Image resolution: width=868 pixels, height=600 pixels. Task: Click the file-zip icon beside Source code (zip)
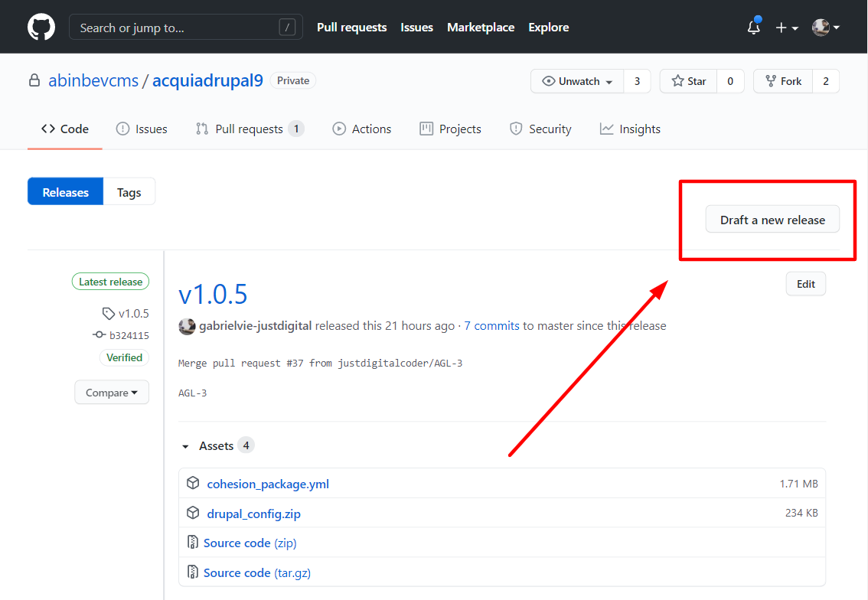click(193, 543)
